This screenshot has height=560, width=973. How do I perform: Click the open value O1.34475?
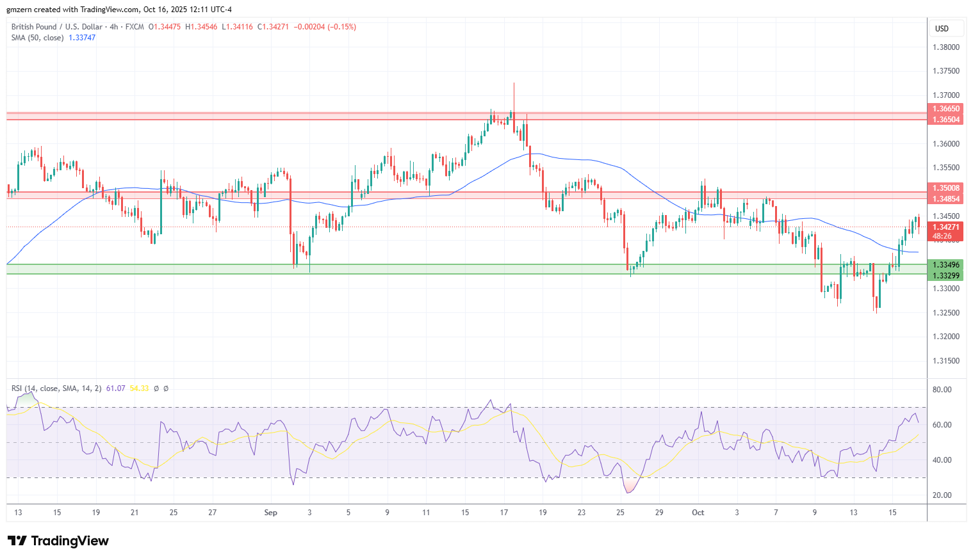click(x=165, y=27)
